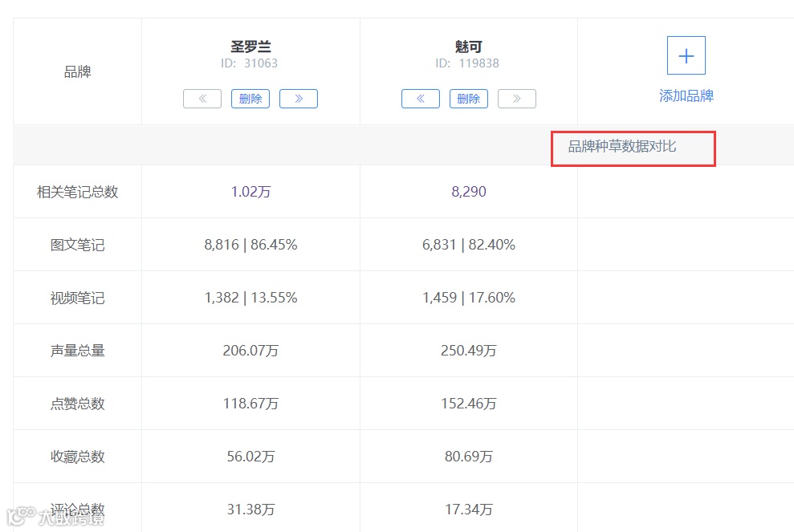
Task: Click the 评论总数 value 31.38万
Action: (x=250, y=510)
